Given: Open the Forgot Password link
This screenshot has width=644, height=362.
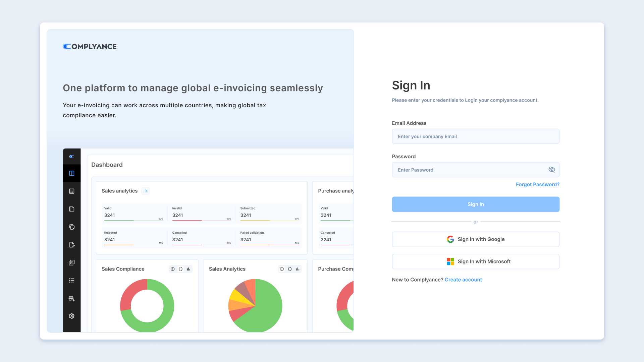Looking at the screenshot, I should pyautogui.click(x=537, y=185).
